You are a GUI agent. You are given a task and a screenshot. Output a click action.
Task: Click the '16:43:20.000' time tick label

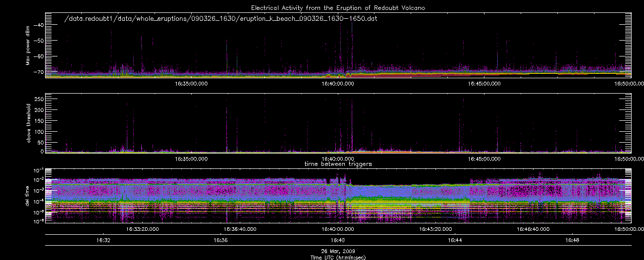click(x=436, y=229)
